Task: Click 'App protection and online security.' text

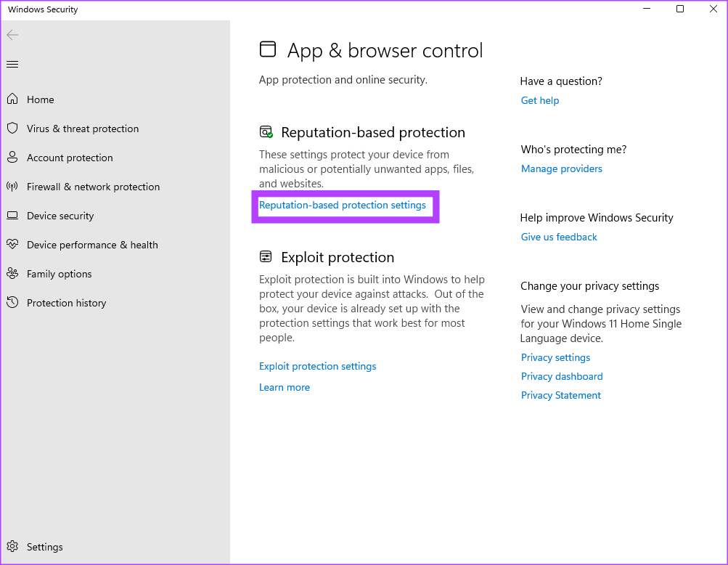Action: click(x=343, y=80)
